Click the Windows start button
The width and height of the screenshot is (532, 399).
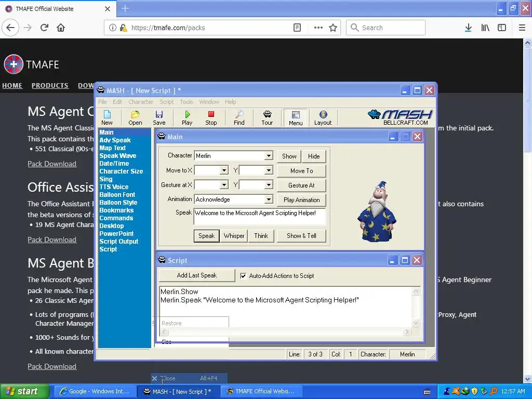pos(24,392)
